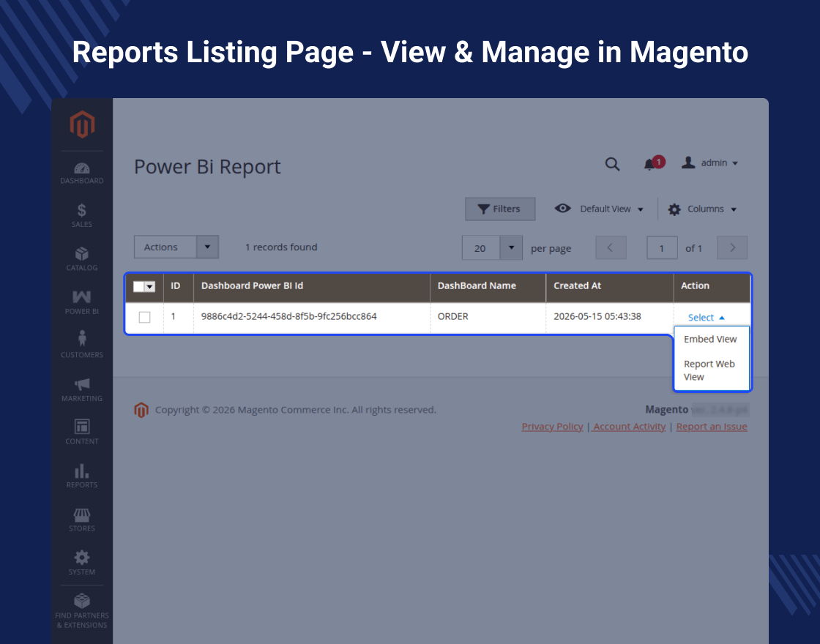Choose Embed View from action menu

tap(712, 340)
